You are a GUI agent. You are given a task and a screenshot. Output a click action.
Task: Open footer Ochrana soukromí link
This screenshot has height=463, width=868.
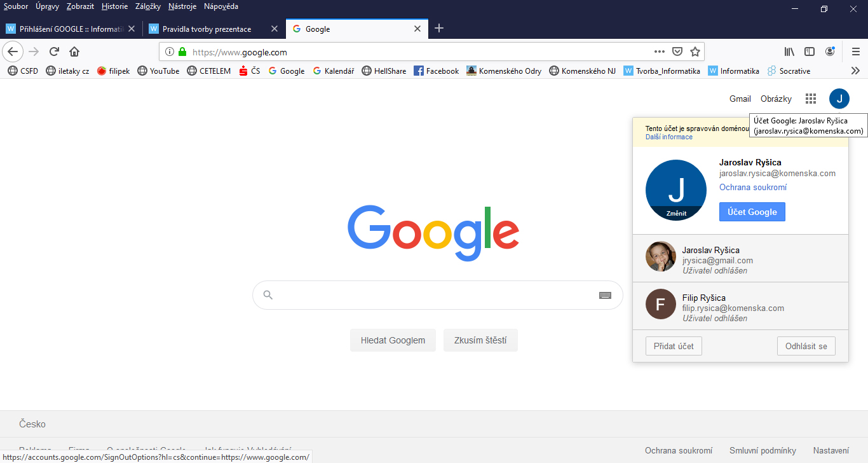(x=679, y=450)
